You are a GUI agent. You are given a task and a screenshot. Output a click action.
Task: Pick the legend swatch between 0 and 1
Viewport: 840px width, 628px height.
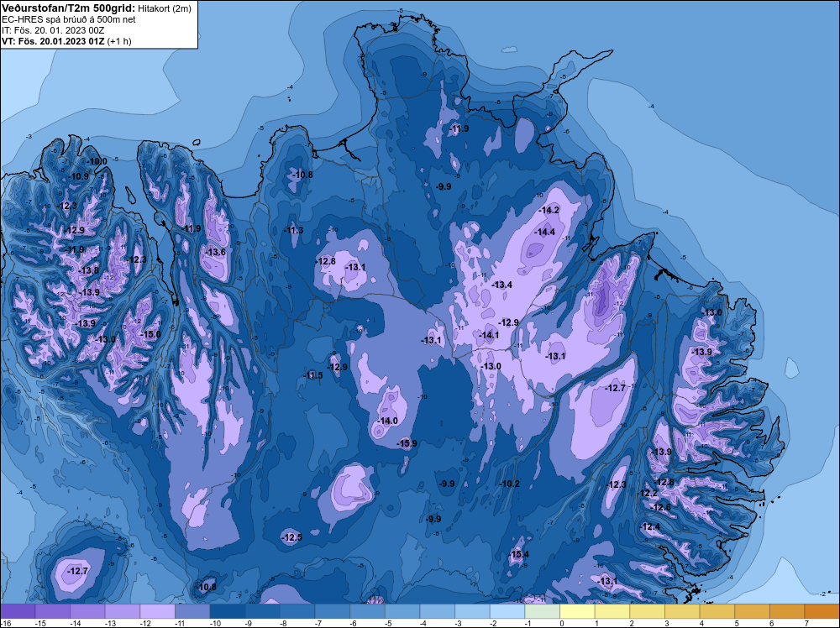[x=578, y=611]
